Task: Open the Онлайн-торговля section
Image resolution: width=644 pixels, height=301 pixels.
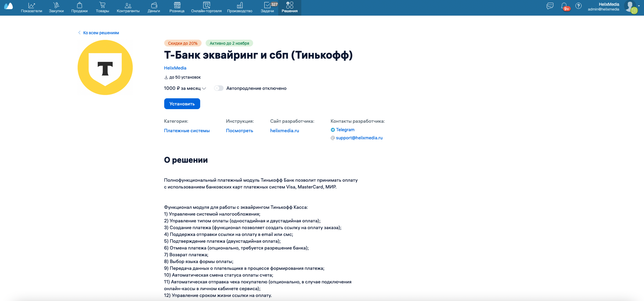Action: tap(206, 7)
